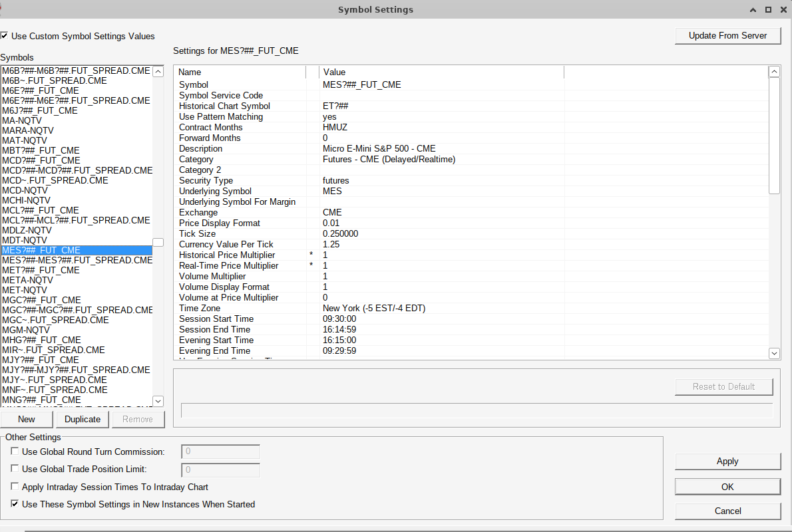This screenshot has height=532, width=792.
Task: Select MARA-NQTV symbol entry
Action: 28,130
